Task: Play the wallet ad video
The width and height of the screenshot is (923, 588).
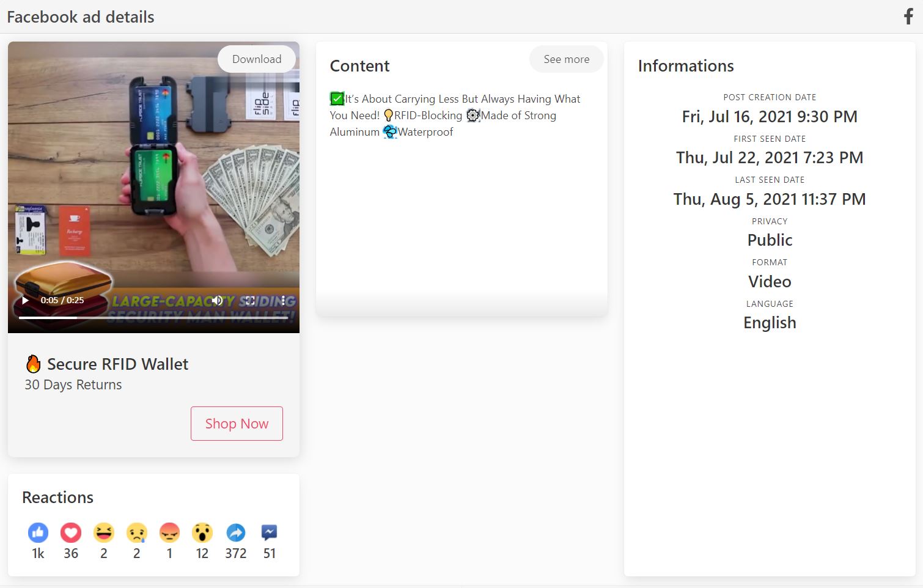Action: tap(24, 300)
